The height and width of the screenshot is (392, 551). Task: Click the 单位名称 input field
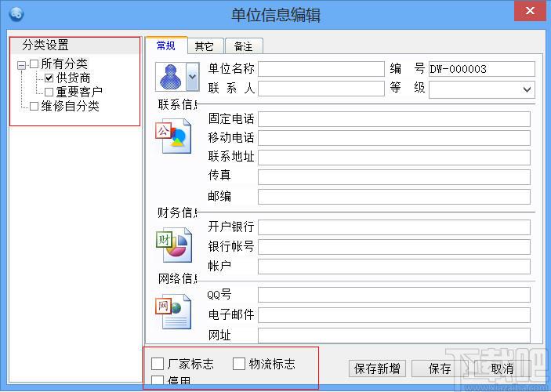pos(321,69)
